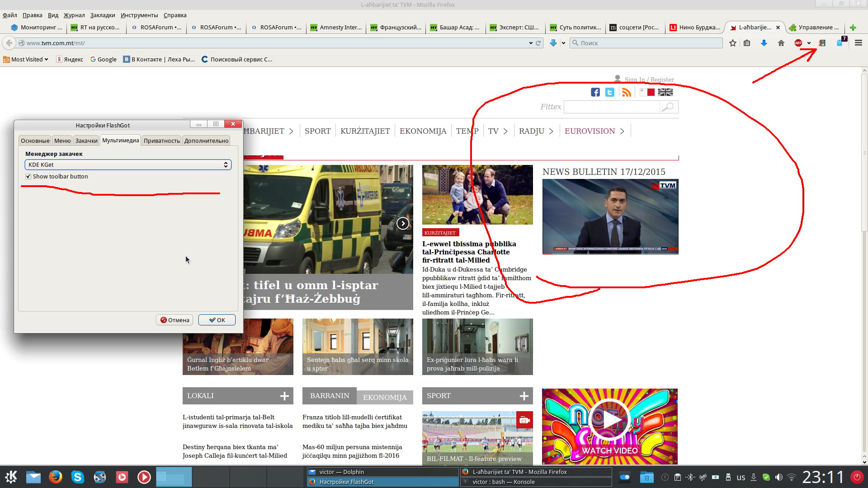Click the Fittex site search field

tap(612, 107)
